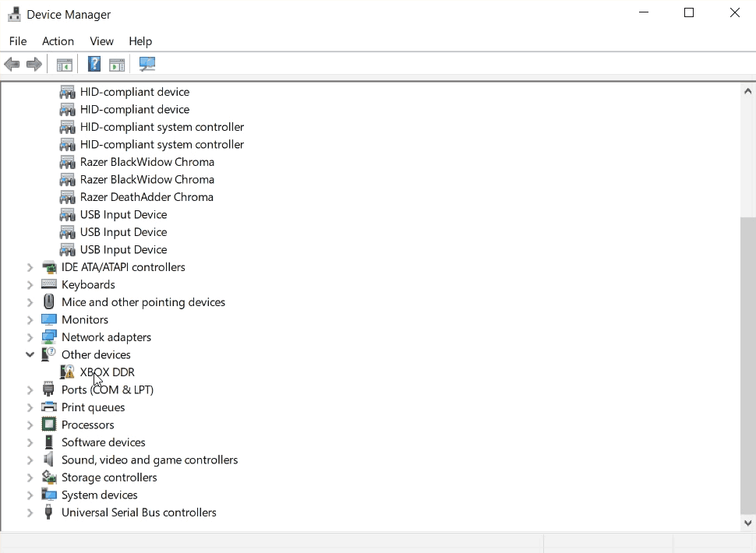Select the Print queues label

point(93,407)
